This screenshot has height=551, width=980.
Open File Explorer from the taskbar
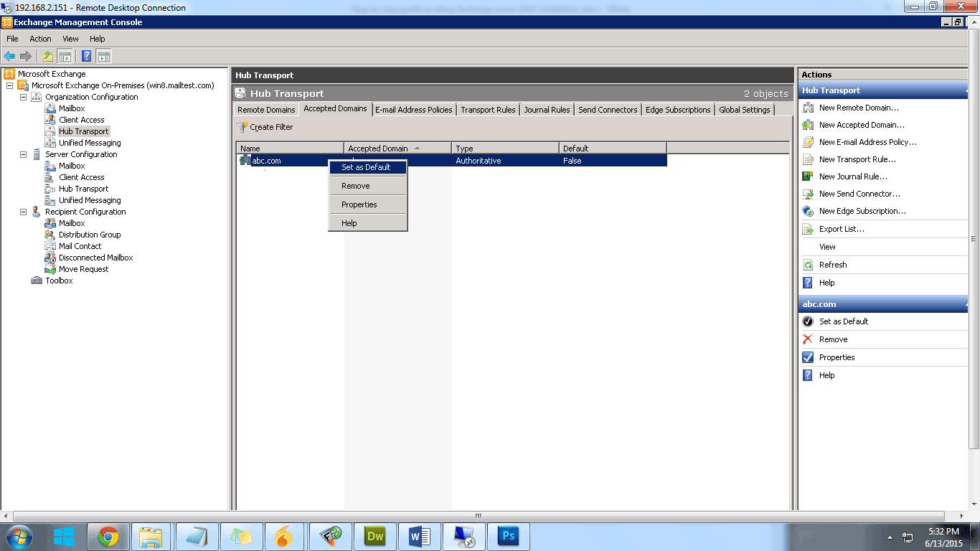click(x=152, y=537)
